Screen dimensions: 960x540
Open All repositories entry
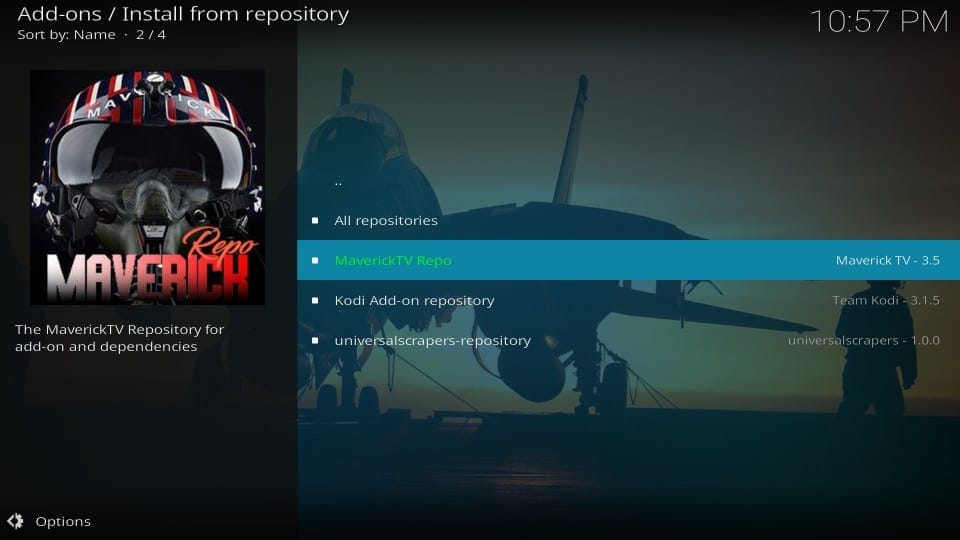628,220
